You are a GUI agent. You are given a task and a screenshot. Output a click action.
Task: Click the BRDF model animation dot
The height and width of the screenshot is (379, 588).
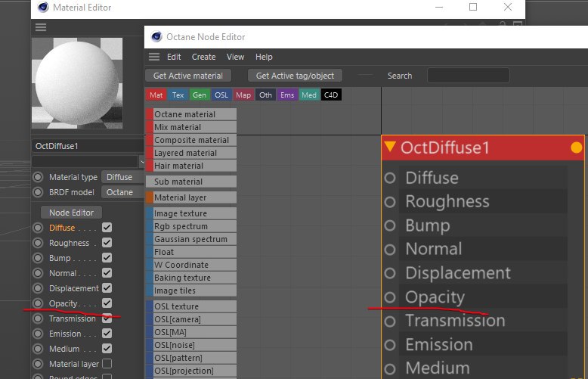[x=38, y=192]
